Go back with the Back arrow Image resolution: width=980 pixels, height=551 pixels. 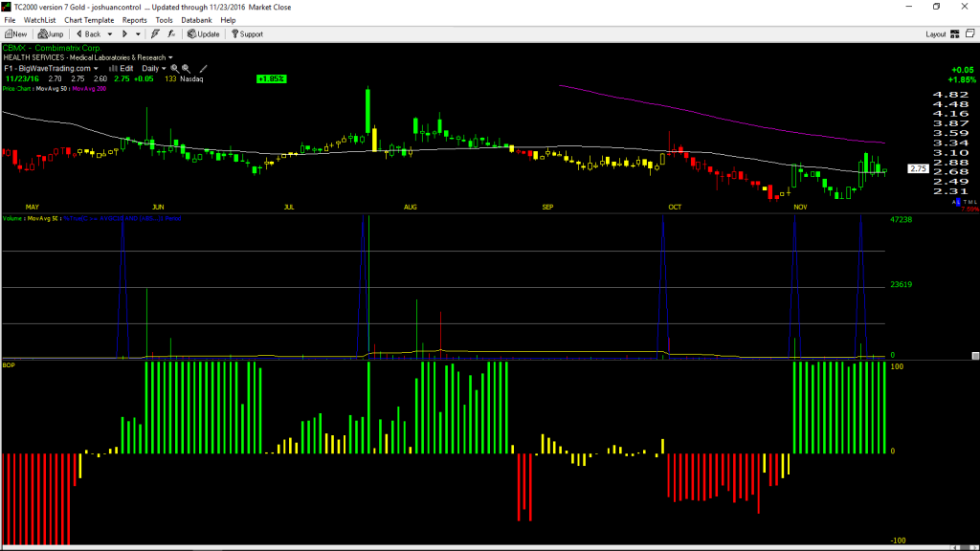pyautogui.click(x=88, y=34)
